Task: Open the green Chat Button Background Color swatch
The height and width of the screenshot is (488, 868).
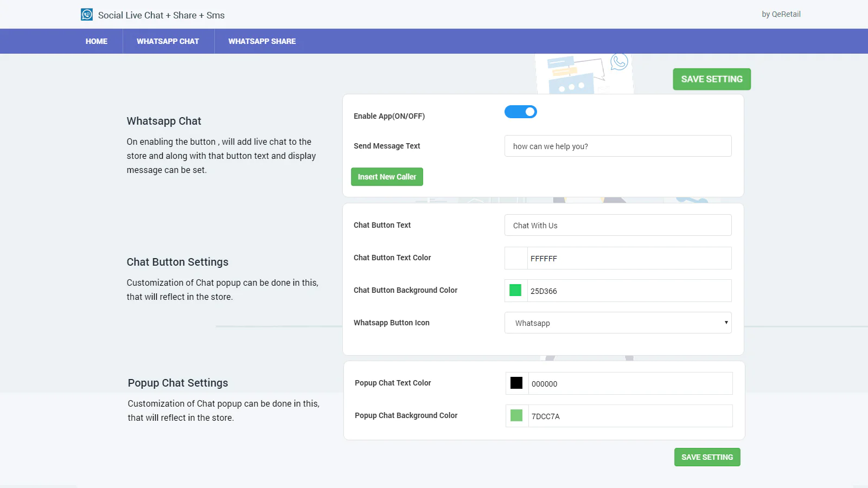Action: [x=516, y=291]
